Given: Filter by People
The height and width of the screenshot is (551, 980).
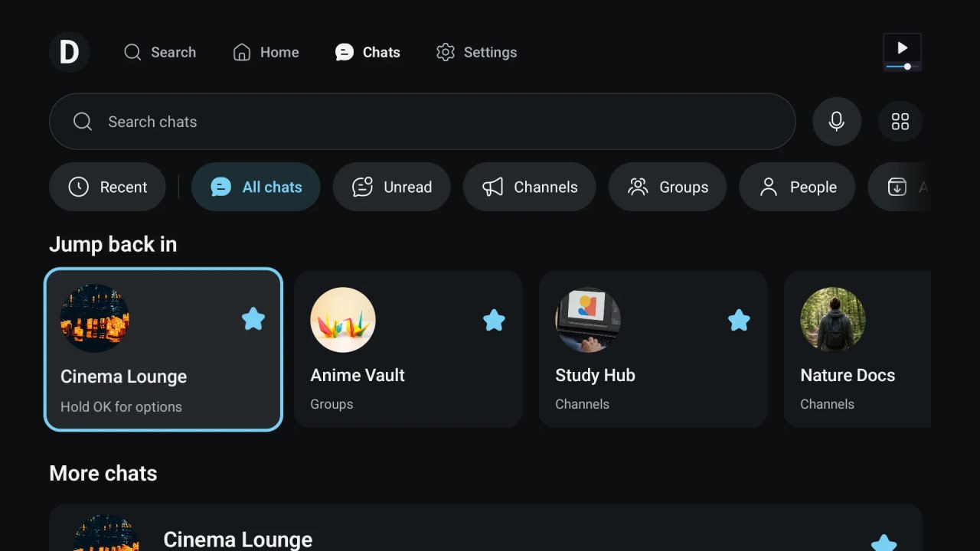Looking at the screenshot, I should 797,187.
